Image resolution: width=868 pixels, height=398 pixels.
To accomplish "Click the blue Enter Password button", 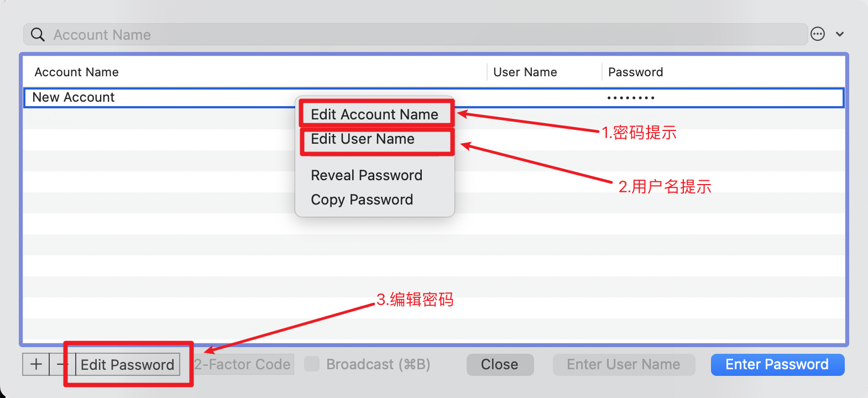I will (x=777, y=364).
